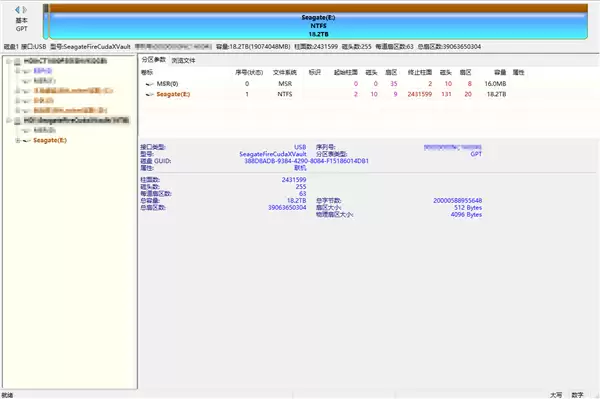Select the Seagate(E:) row label in the partition table
Viewport: 600px width, 399px height.
point(173,94)
